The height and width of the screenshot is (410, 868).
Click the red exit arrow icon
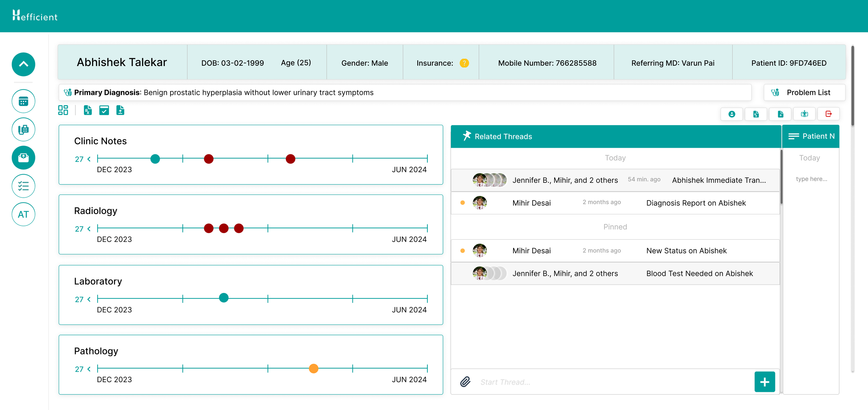(x=828, y=114)
